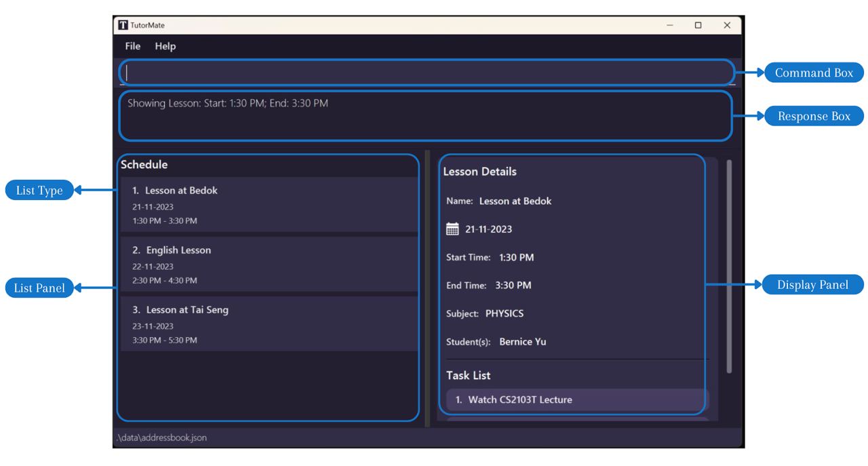Click inside the command box input

[x=427, y=73]
